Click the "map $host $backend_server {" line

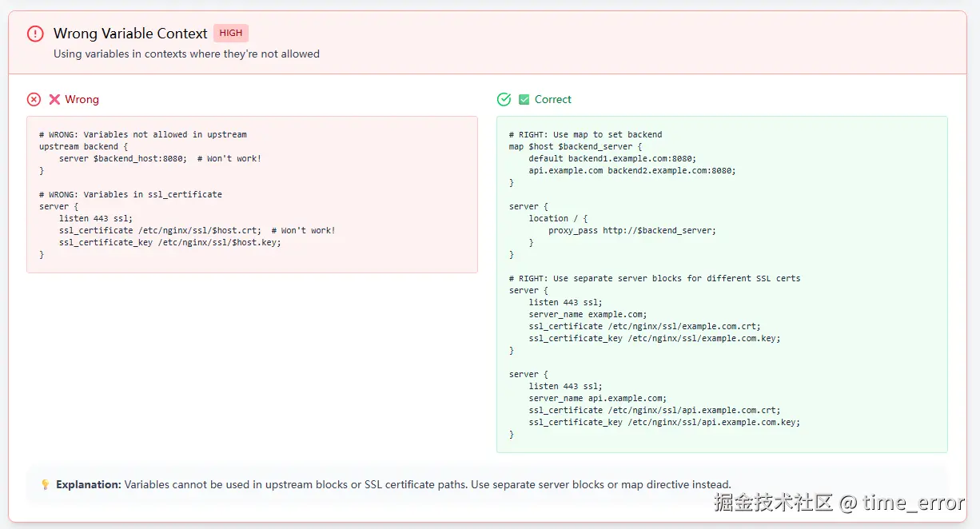pyautogui.click(x=576, y=147)
